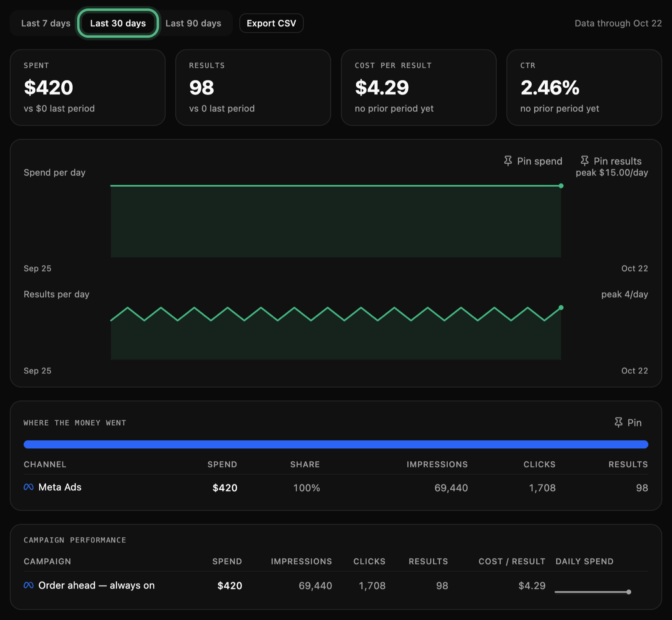672x620 pixels.
Task: Click the pin icon in Where The Money Went
Action: (x=618, y=423)
